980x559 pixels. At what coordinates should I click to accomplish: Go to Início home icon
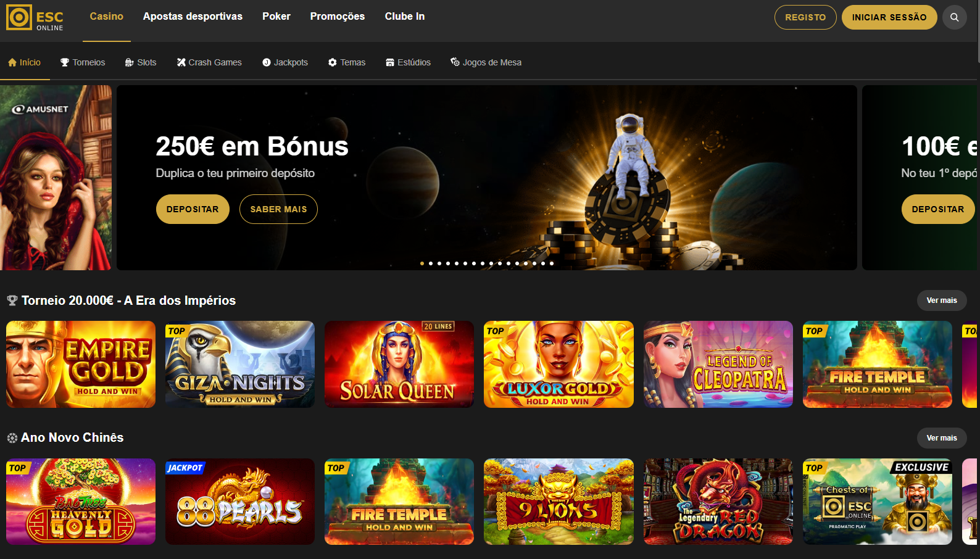pyautogui.click(x=25, y=62)
